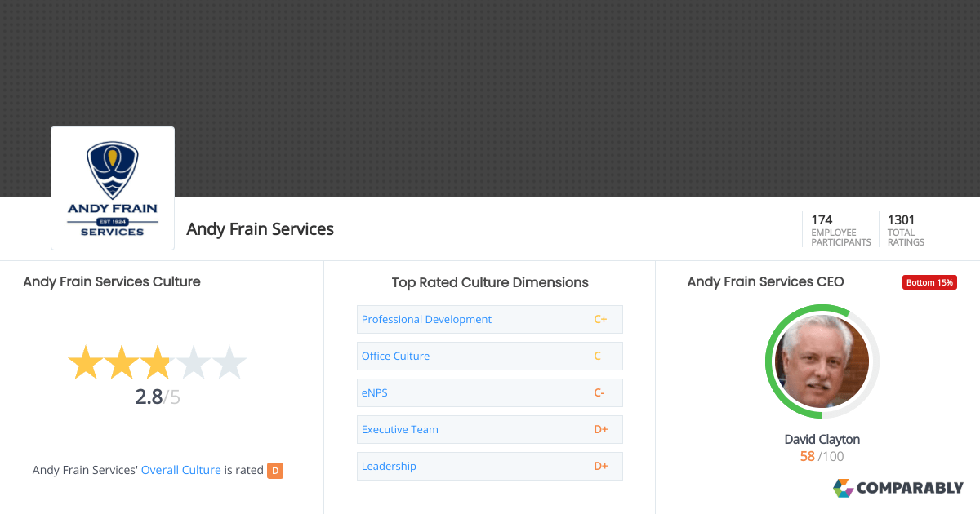
Task: Click the red Bottom 15% badge
Action: click(x=929, y=282)
